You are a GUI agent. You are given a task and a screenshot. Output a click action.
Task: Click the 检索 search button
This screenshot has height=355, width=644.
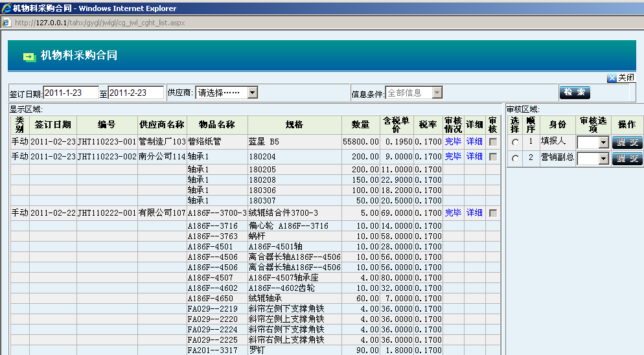(575, 92)
